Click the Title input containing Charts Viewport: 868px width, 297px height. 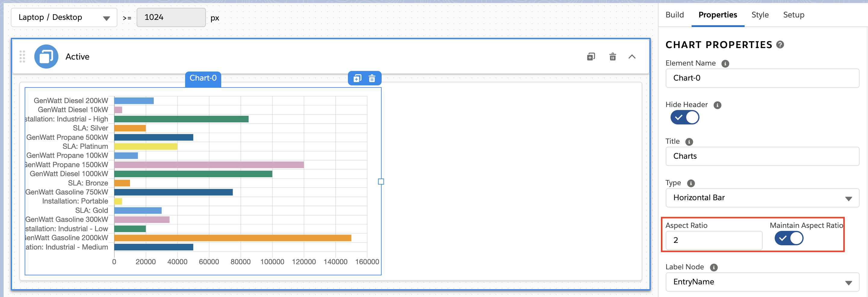click(x=762, y=156)
